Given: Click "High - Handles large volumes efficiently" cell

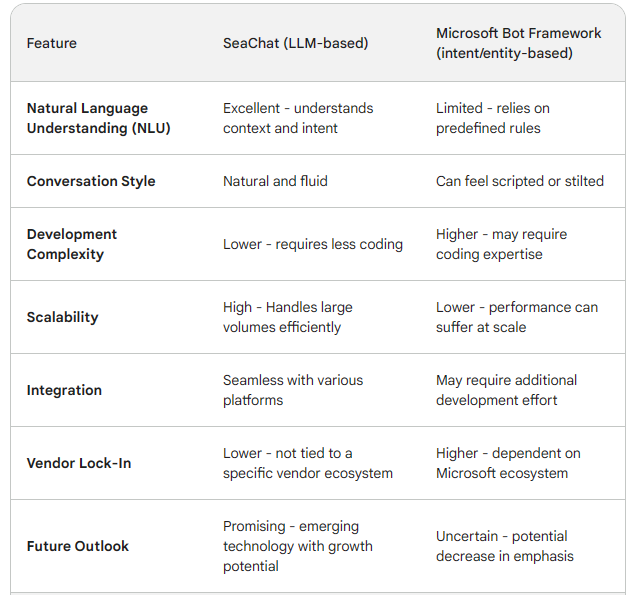Looking at the screenshot, I should click(288, 317).
